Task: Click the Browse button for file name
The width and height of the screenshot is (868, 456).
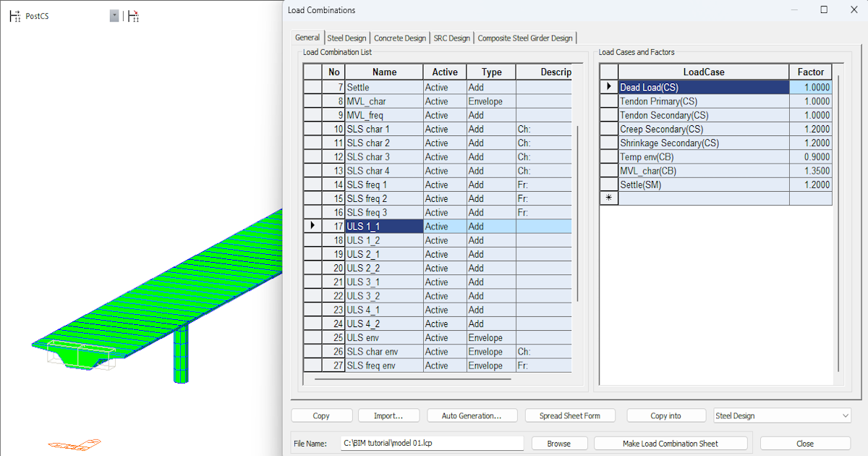Action: pos(558,444)
